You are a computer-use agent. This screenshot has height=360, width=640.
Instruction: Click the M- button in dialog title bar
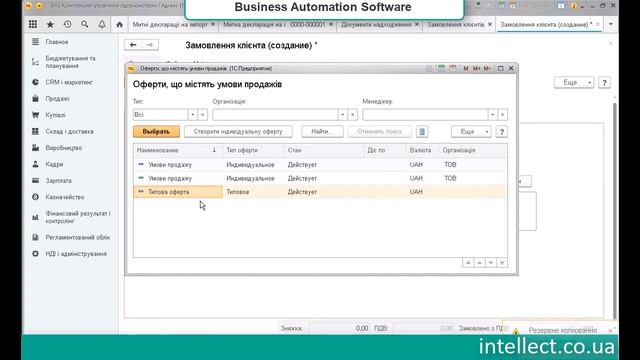(487, 68)
